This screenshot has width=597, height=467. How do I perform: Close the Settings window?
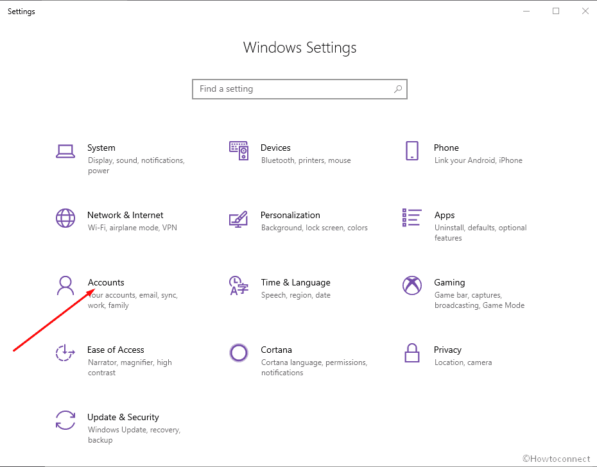pos(585,11)
